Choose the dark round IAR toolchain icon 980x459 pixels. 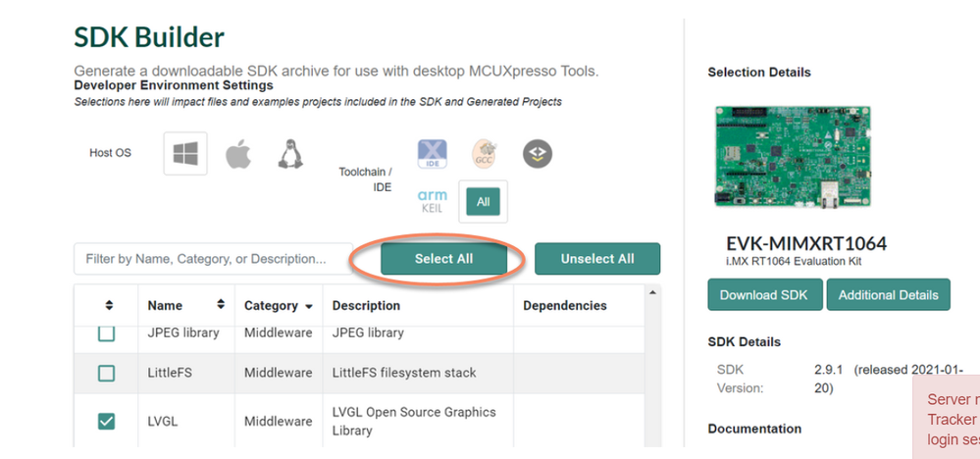pos(537,153)
